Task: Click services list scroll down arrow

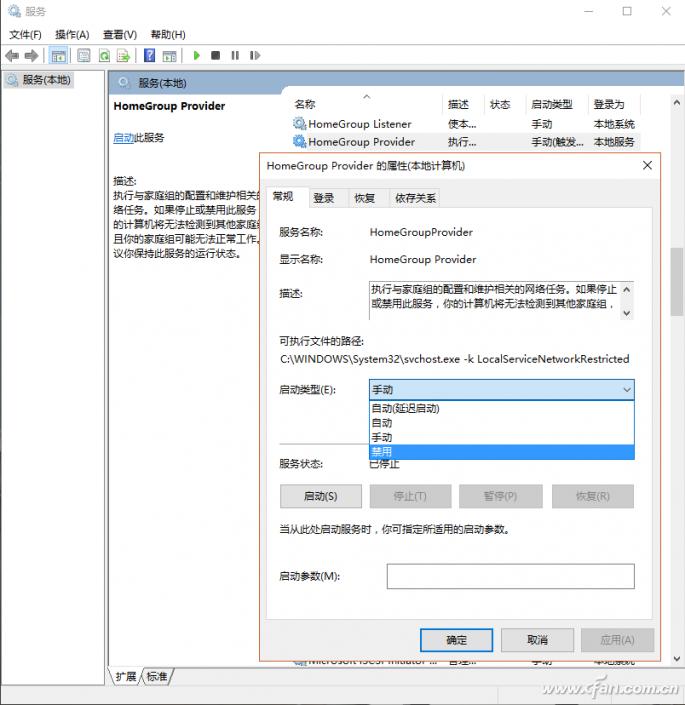Action: pos(676,659)
